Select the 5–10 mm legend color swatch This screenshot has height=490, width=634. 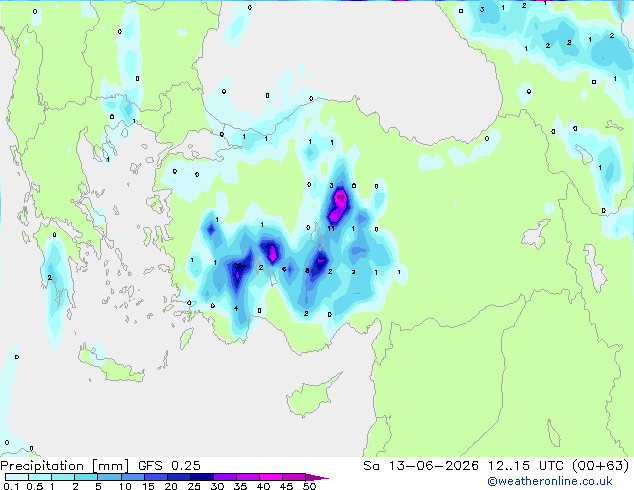109,477
